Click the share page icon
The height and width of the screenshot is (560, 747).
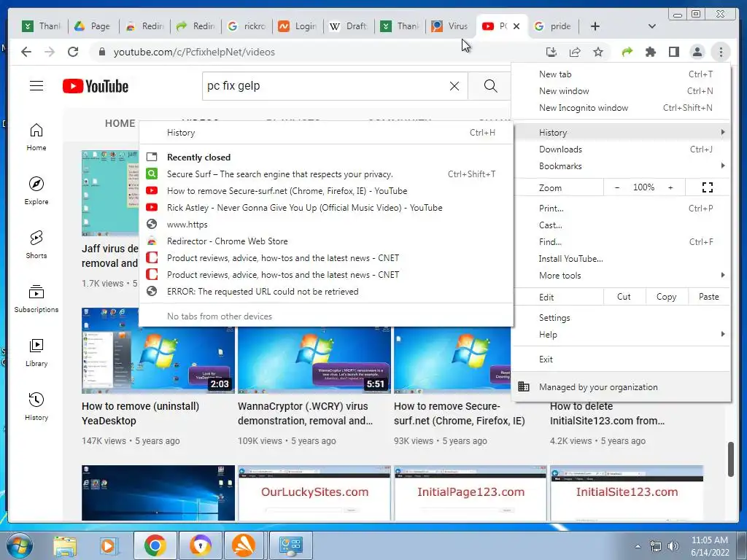575,52
